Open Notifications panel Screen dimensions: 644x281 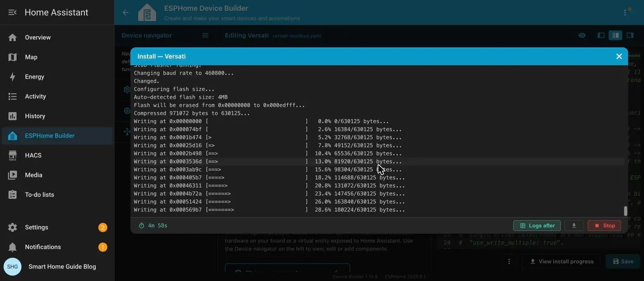click(57, 247)
